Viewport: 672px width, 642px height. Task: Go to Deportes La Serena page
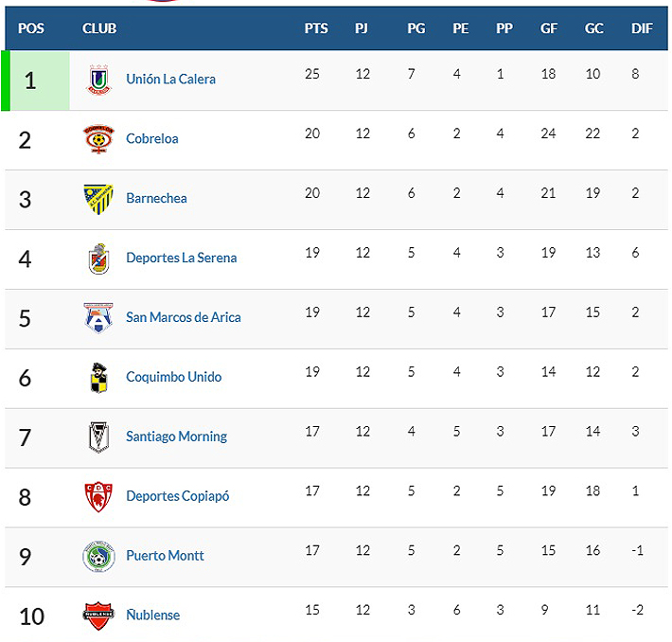tap(181, 259)
